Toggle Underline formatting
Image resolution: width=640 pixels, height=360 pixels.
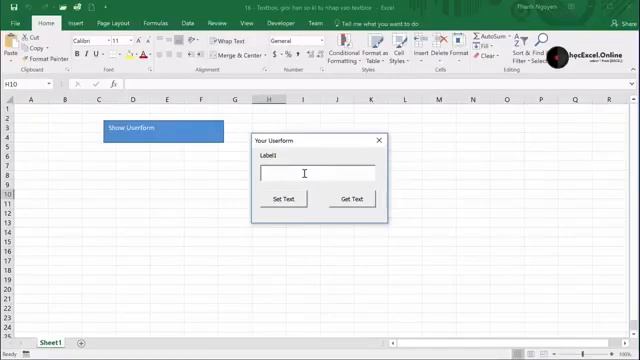pyautogui.click(x=96, y=54)
